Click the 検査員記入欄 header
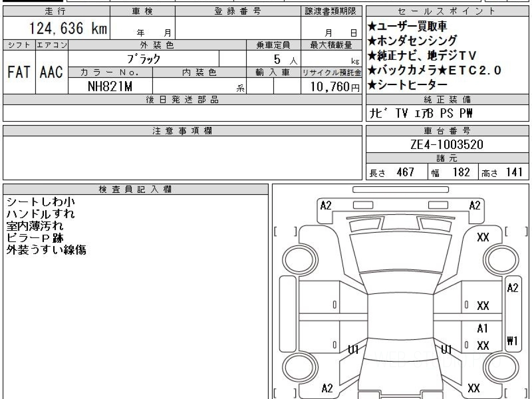The height and width of the screenshot is (399, 532). (136, 189)
